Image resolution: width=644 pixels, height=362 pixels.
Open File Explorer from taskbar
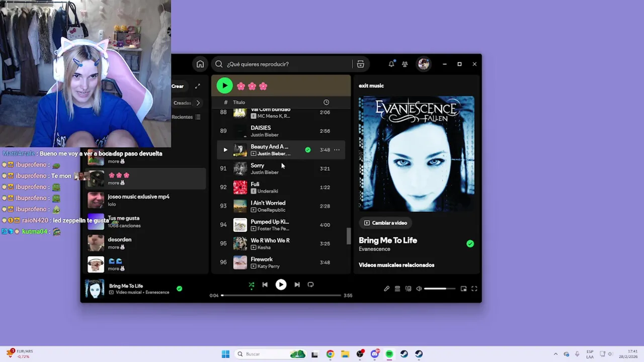(345, 354)
